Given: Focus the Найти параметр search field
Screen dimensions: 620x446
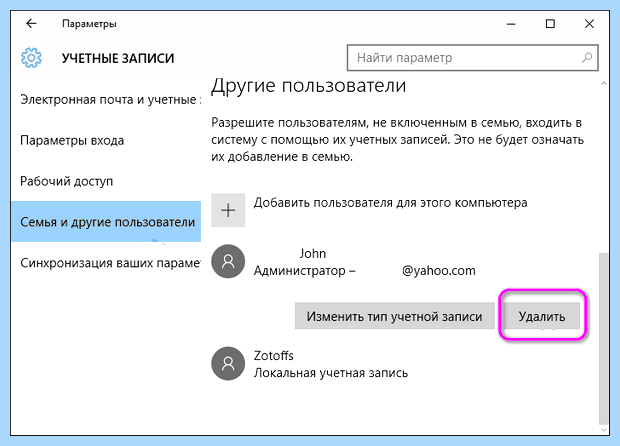Looking at the screenshot, I should tap(473, 58).
